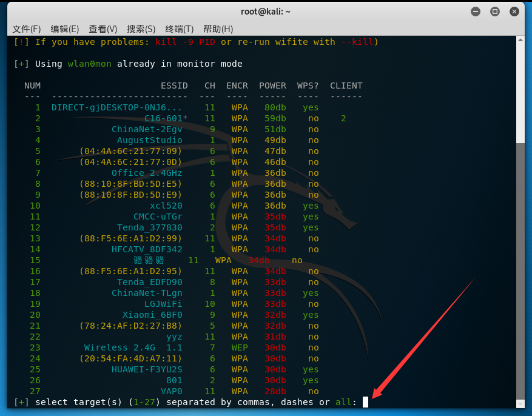Click the client count 2 for C16-601
532x416 pixels.
[343, 119]
